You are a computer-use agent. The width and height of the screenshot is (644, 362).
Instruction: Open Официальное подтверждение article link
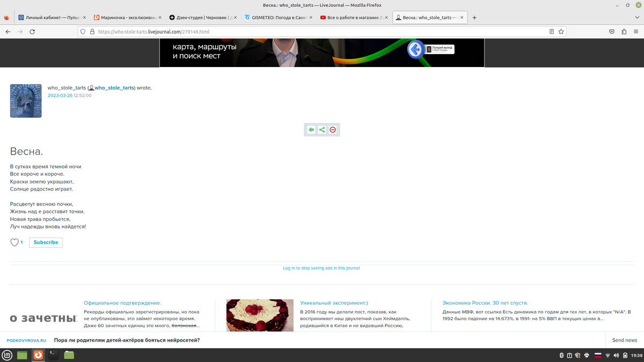[x=122, y=303]
